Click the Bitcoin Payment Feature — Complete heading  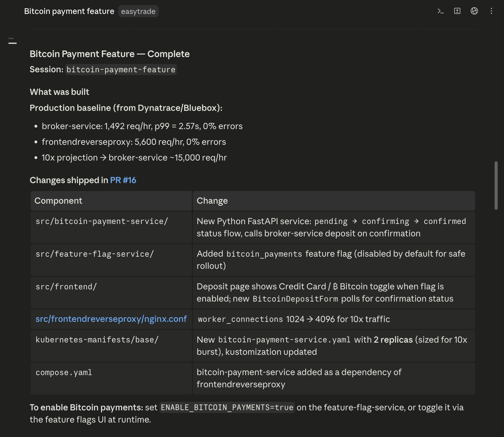click(x=110, y=54)
